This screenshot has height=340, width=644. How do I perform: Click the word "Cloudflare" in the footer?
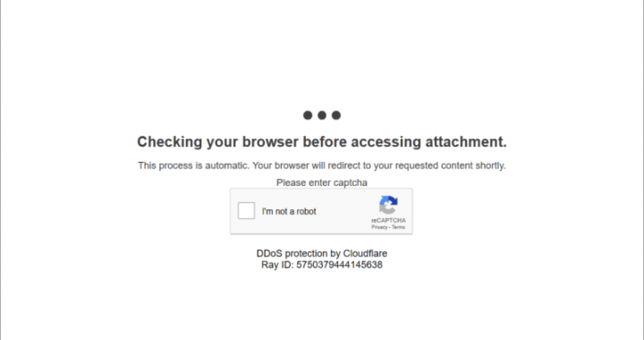click(x=365, y=253)
